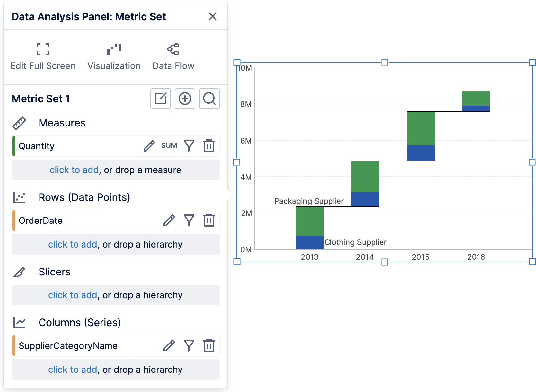
Task: Edit the OrderDate hierarchy
Action: point(169,220)
